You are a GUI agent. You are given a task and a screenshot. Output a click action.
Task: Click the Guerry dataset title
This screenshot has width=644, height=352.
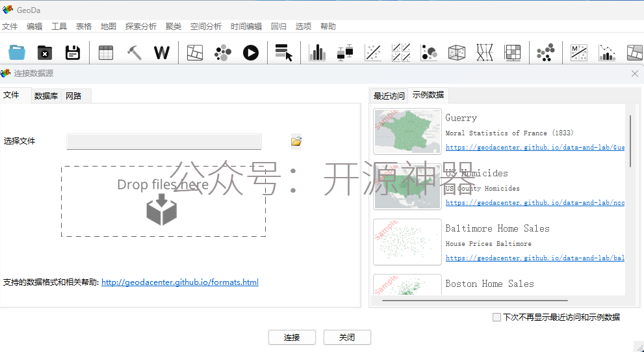[461, 118]
